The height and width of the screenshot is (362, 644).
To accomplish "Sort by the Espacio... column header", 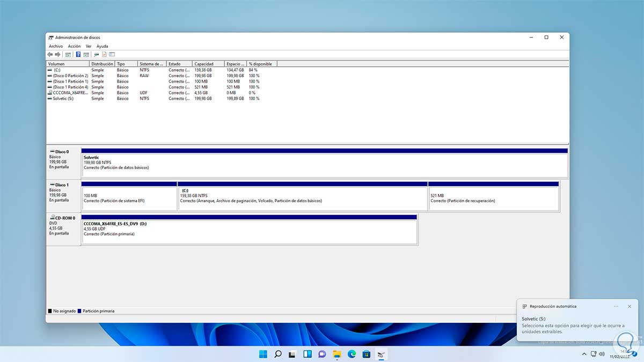I will pyautogui.click(x=236, y=64).
